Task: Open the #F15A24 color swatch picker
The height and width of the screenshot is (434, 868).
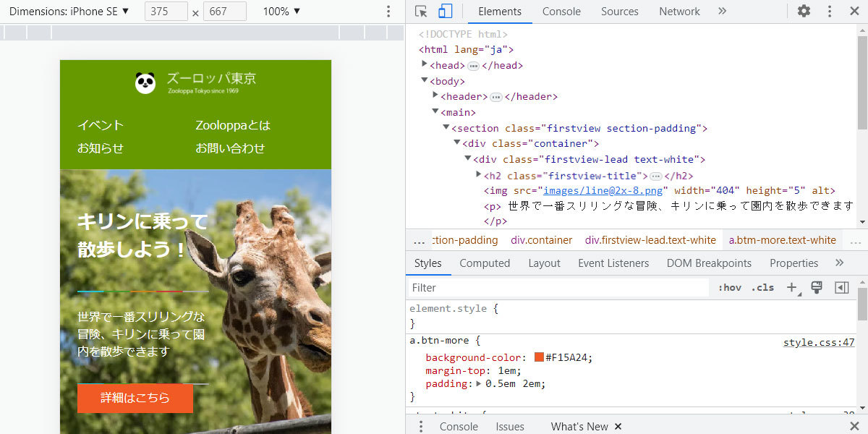Action: pyautogui.click(x=539, y=357)
